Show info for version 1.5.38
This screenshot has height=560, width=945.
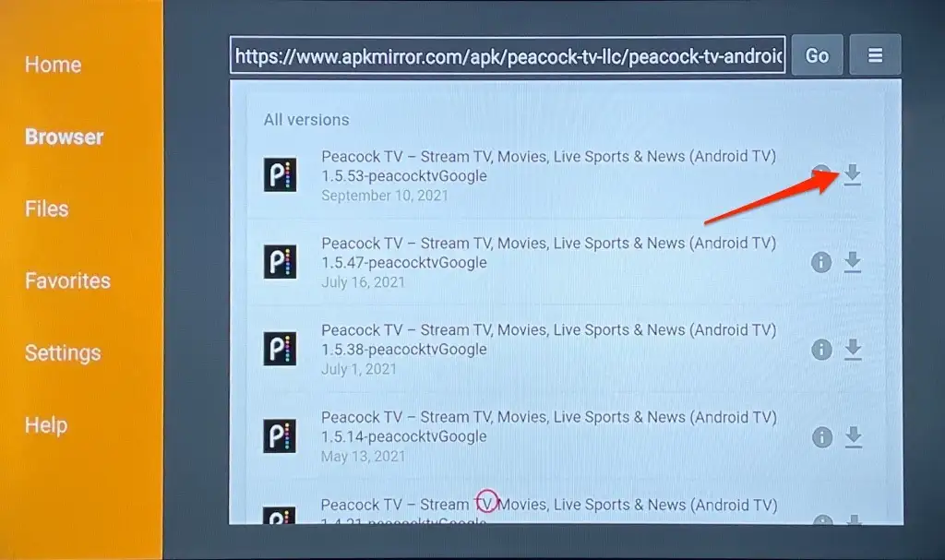pos(821,350)
